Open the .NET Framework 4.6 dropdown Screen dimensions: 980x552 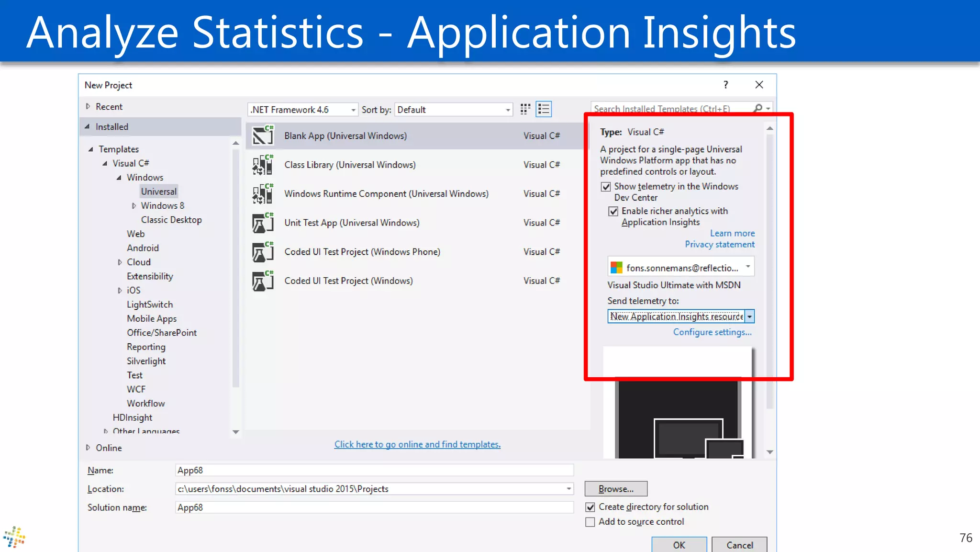coord(303,110)
